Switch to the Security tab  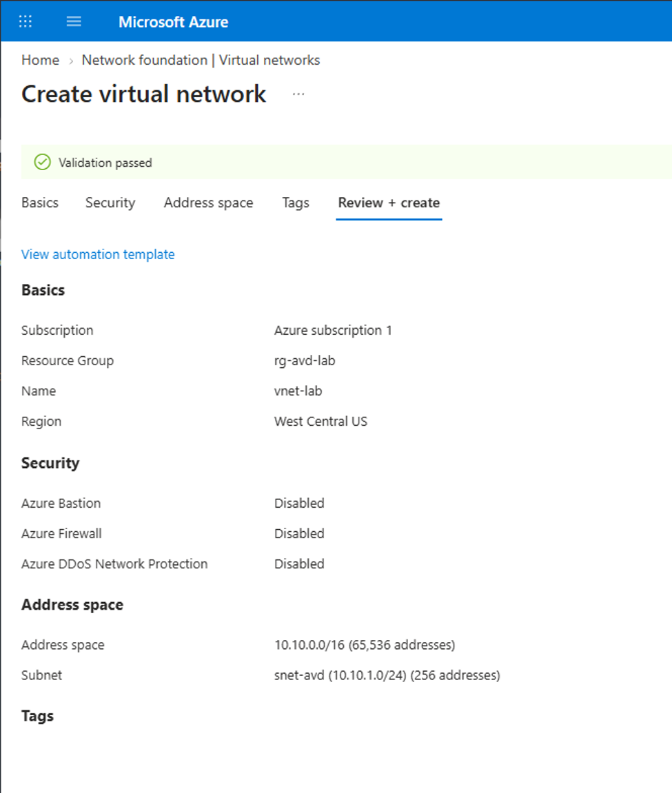point(110,203)
